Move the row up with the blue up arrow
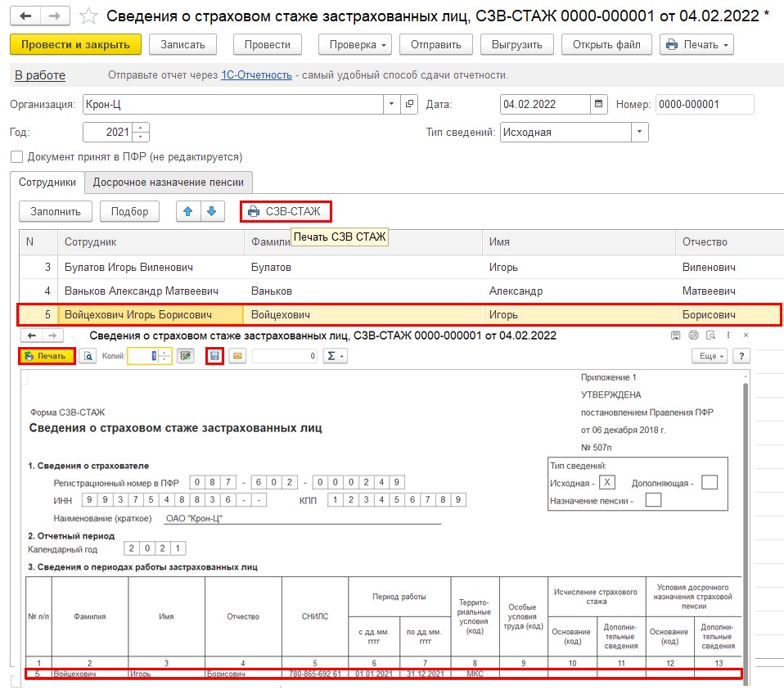This screenshot has height=690, width=784. click(x=188, y=211)
